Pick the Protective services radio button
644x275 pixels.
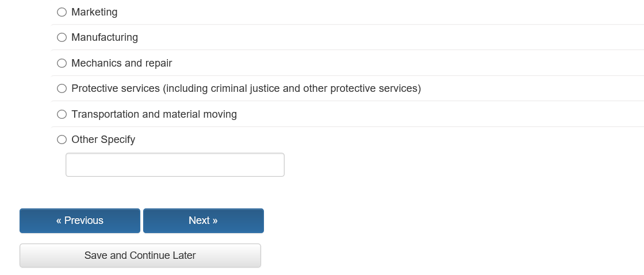62,88
